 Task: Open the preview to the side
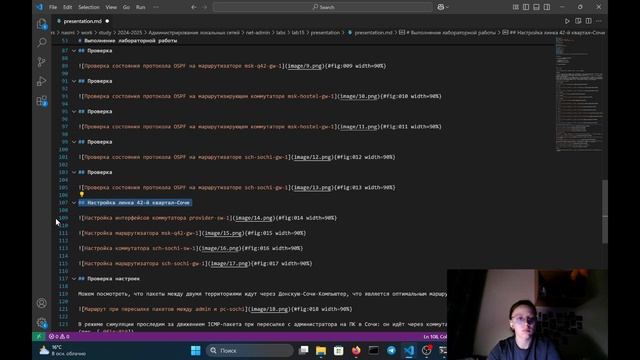coord(578,21)
